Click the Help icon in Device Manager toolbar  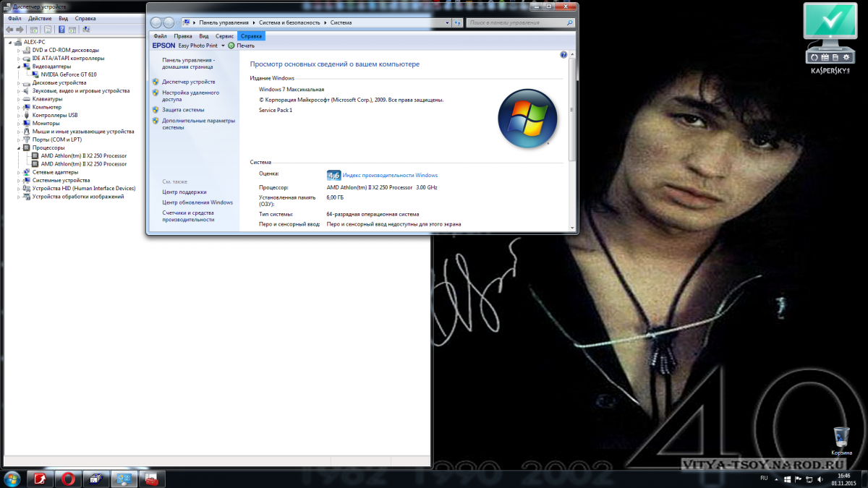(x=61, y=30)
